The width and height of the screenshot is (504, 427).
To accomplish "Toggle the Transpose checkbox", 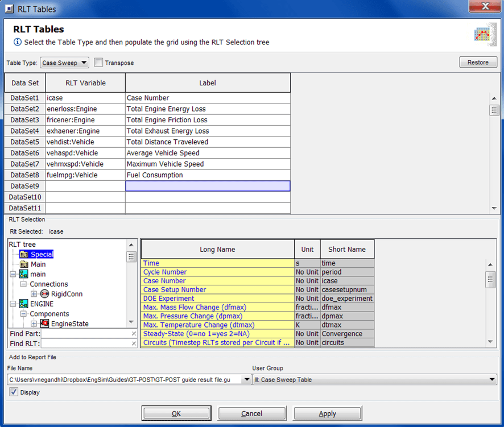I will click(x=98, y=63).
